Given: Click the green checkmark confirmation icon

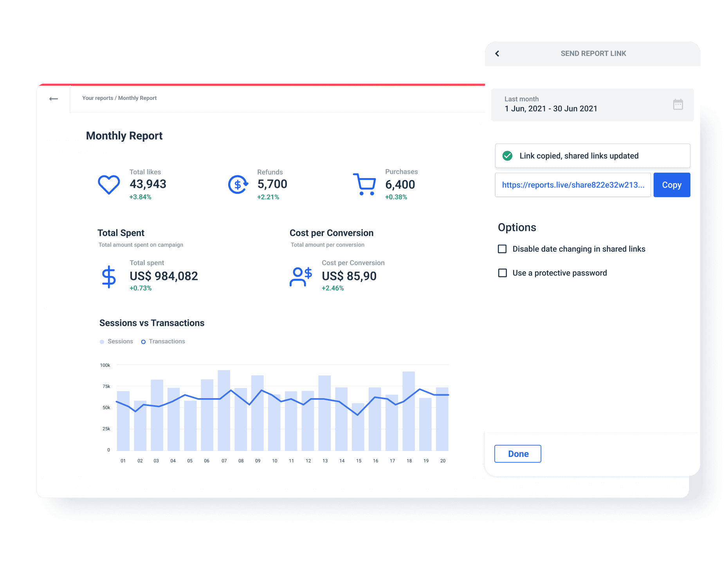Looking at the screenshot, I should pos(507,156).
